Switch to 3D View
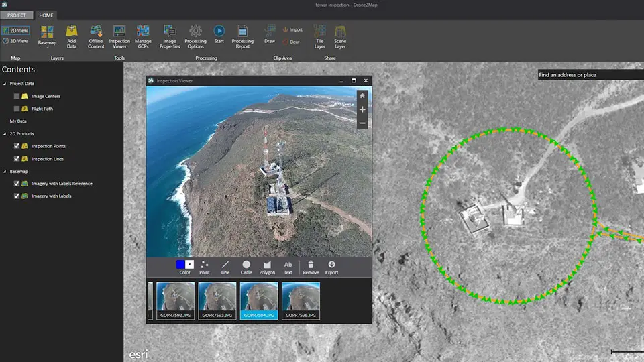 tap(15, 41)
